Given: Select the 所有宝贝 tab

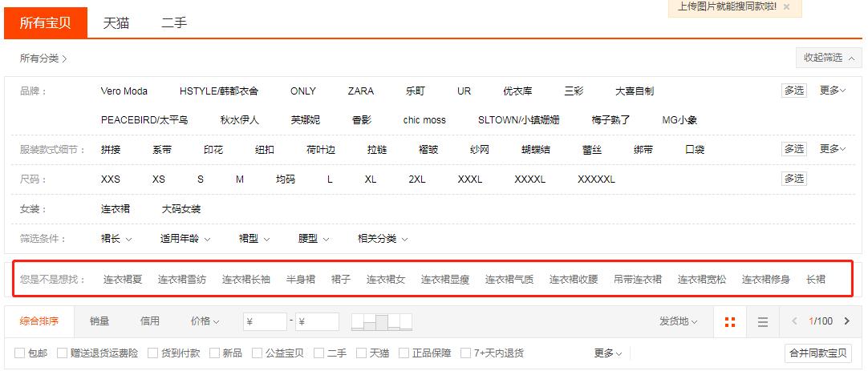Looking at the screenshot, I should click(x=46, y=22).
